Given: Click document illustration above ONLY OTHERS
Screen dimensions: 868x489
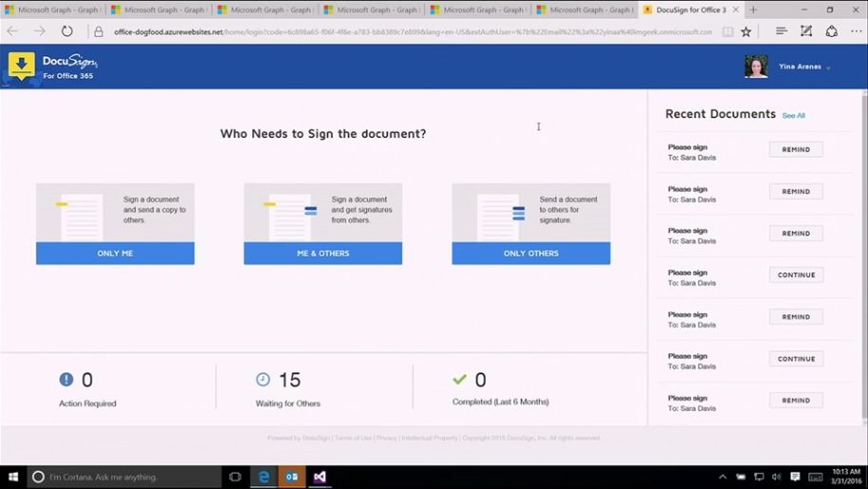Looking at the screenshot, I should [x=501, y=217].
